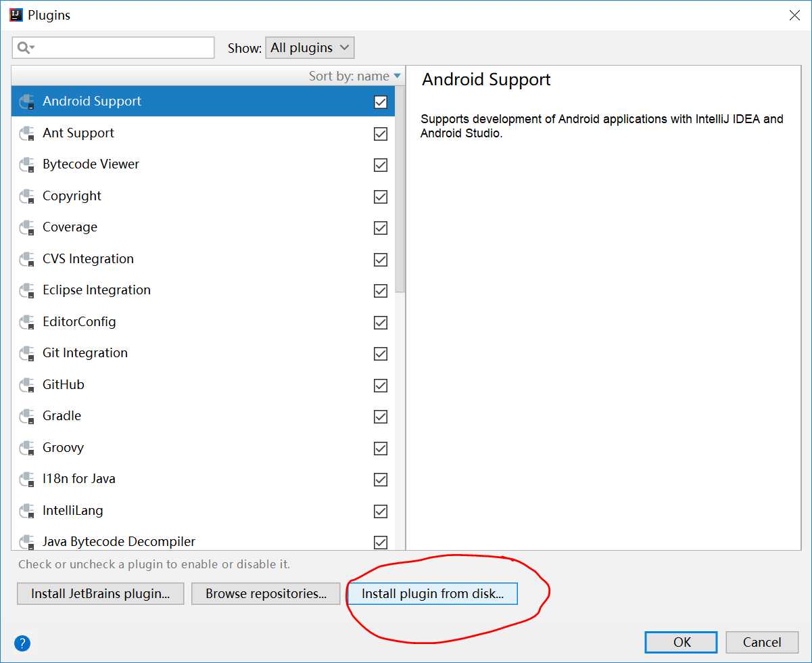Click the Eclipse Integration plugin icon
Viewport: 812px width, 663px height.
[27, 290]
